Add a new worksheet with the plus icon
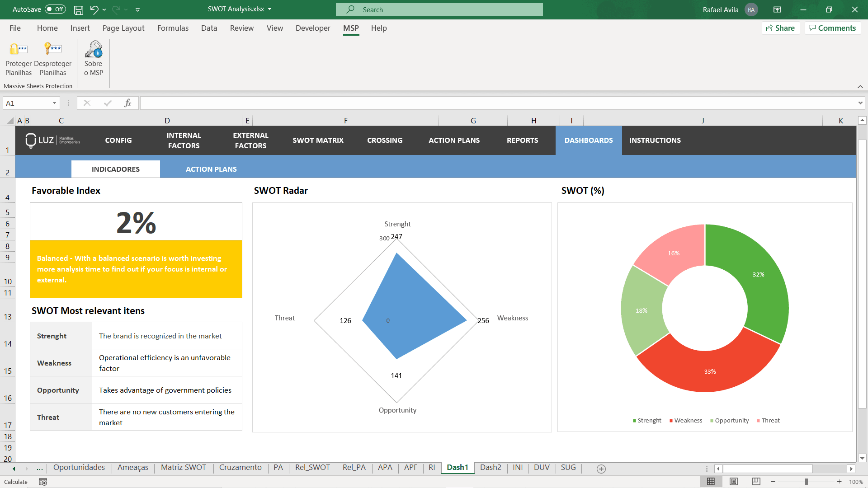868x488 pixels. coord(601,469)
